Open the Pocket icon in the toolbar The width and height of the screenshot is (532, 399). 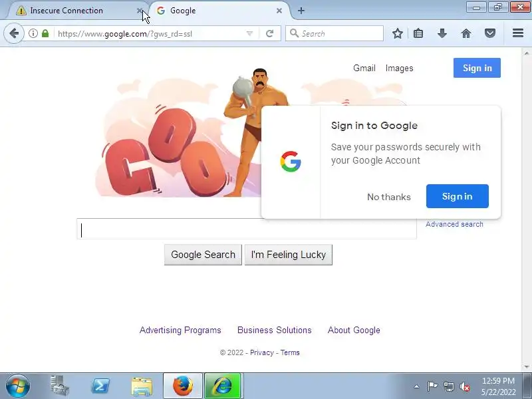490,33
